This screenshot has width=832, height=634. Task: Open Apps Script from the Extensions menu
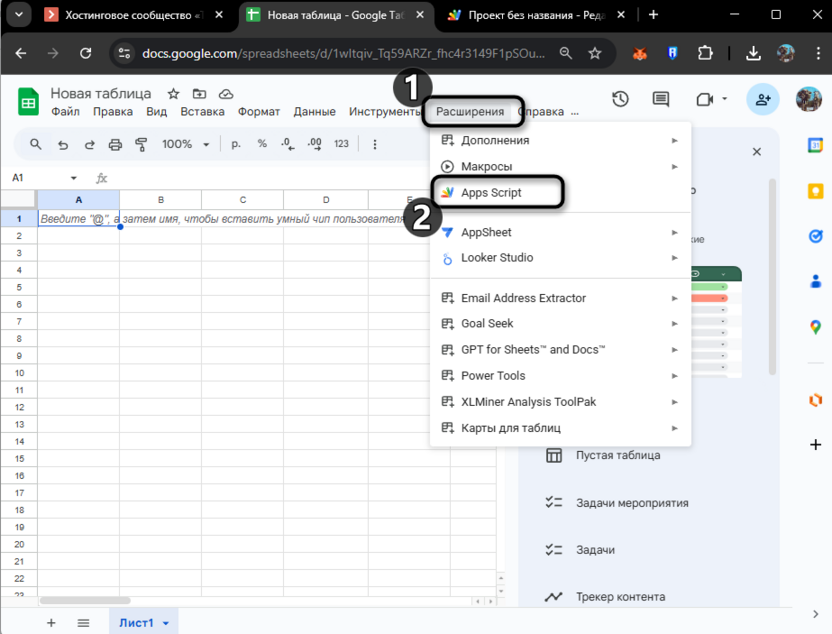[489, 191]
